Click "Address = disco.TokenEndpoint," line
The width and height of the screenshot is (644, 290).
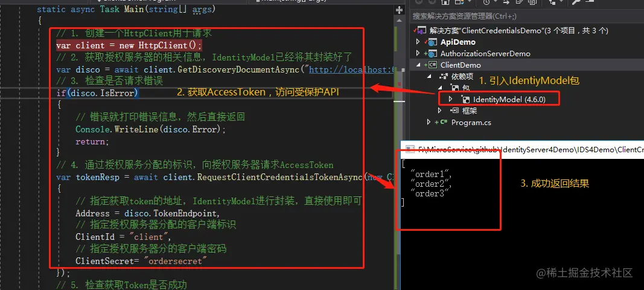click(148, 213)
